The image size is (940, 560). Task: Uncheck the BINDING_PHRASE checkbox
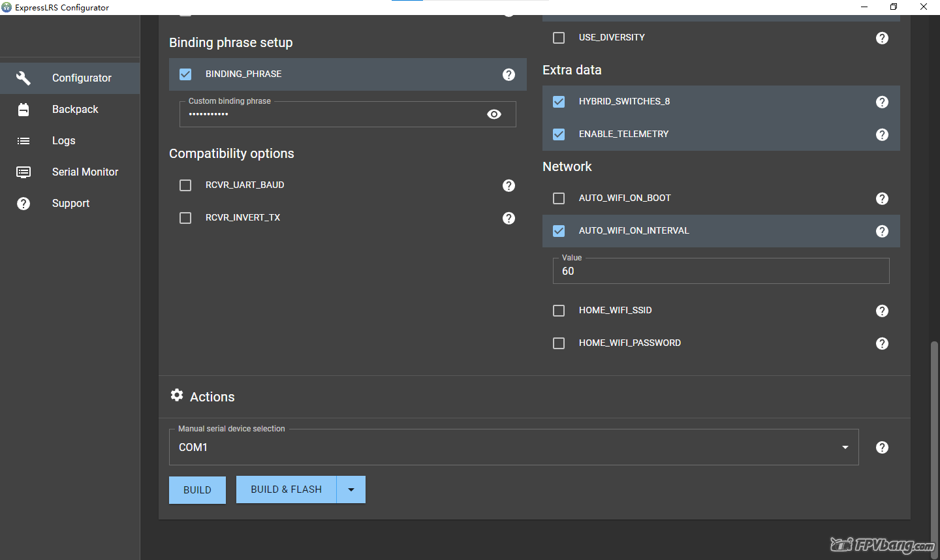click(185, 74)
